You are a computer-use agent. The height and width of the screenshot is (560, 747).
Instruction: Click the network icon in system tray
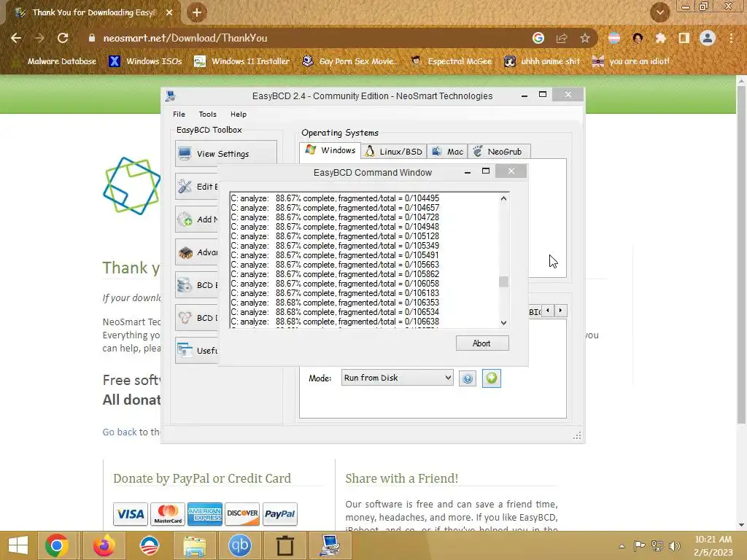coord(657,545)
